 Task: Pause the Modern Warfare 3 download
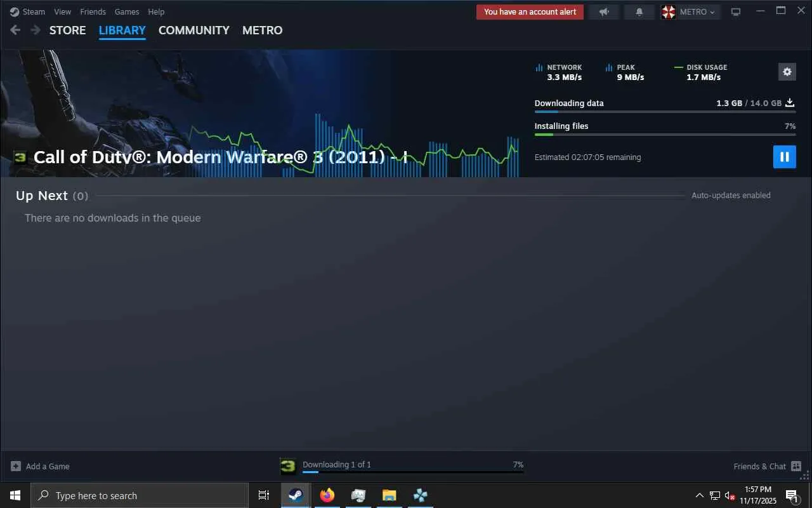tap(784, 157)
